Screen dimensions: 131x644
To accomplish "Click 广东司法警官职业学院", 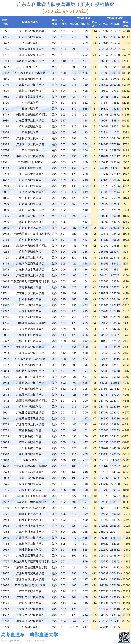I will (30, 419).
